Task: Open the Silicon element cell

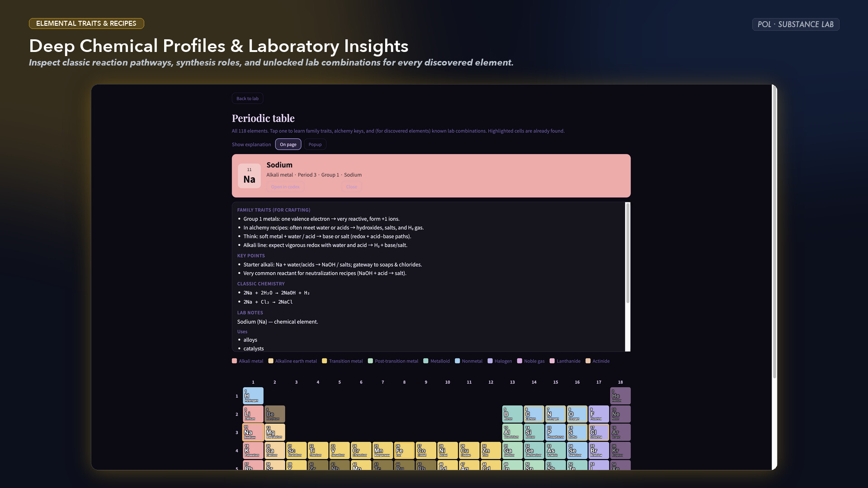Action: [x=534, y=432]
